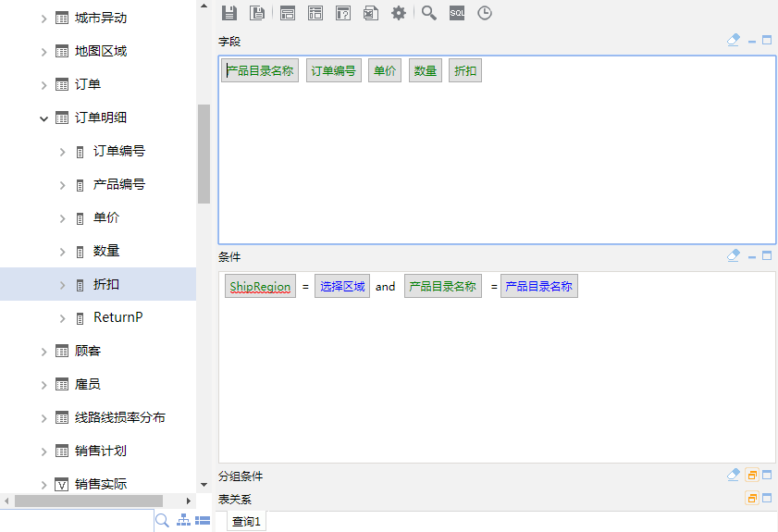778x532 pixels.
Task: Click the 数量 field chip in 字段
Action: click(426, 70)
